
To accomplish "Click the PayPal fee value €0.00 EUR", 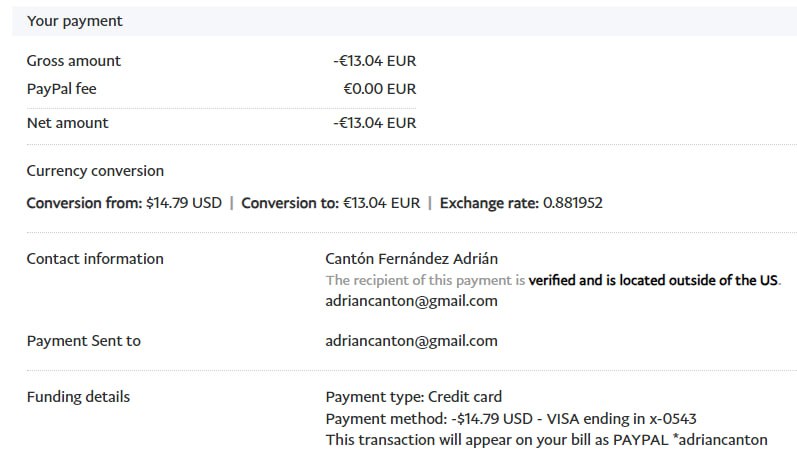I will click(x=380, y=89).
